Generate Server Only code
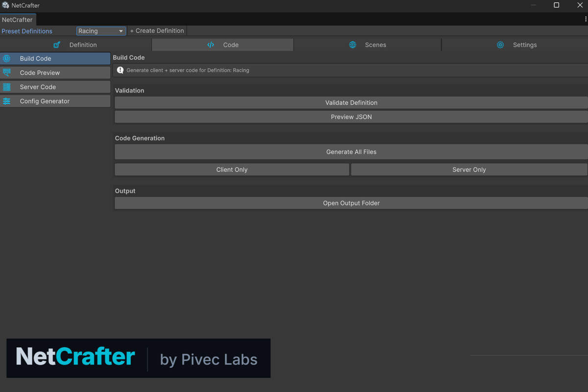The height and width of the screenshot is (392, 588). (x=469, y=170)
